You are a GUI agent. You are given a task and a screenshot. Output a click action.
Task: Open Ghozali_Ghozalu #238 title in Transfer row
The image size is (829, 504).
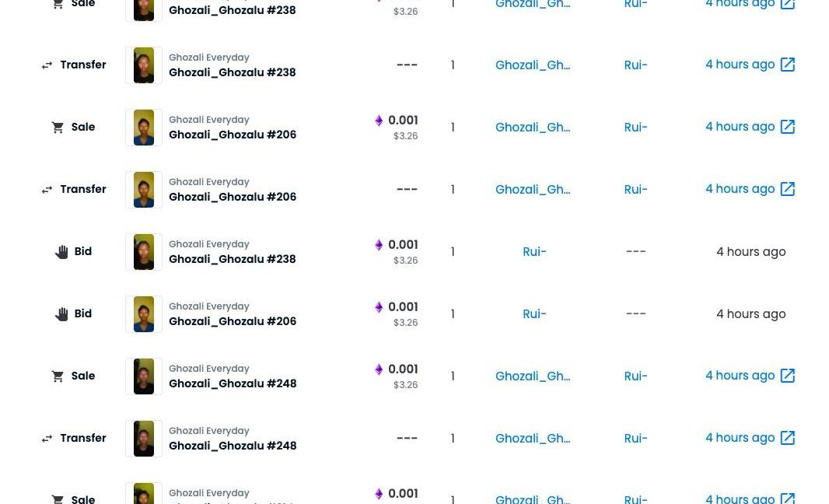pyautogui.click(x=232, y=72)
